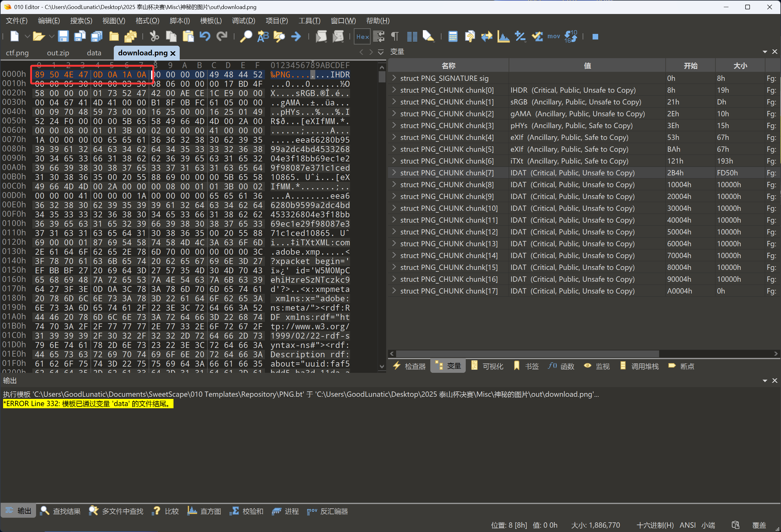Expand the chunk[0] IHDR struct row
This screenshot has height=532, width=781.
click(x=394, y=90)
